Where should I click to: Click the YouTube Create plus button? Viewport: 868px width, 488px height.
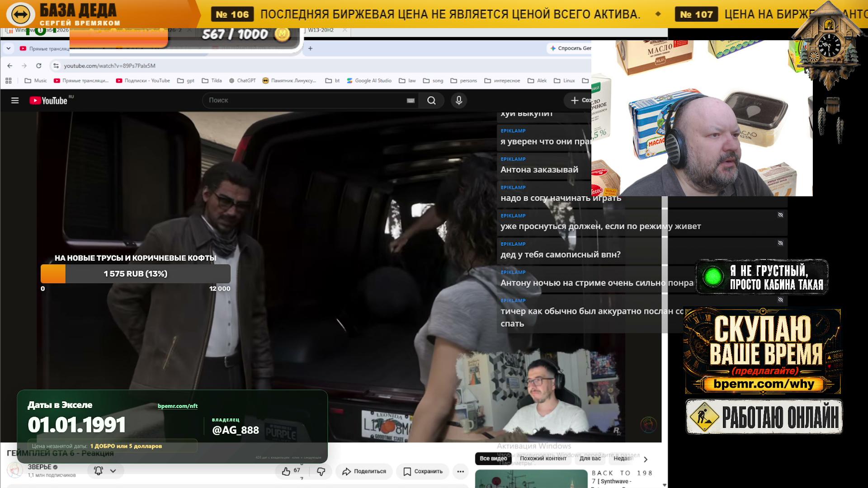pyautogui.click(x=578, y=100)
